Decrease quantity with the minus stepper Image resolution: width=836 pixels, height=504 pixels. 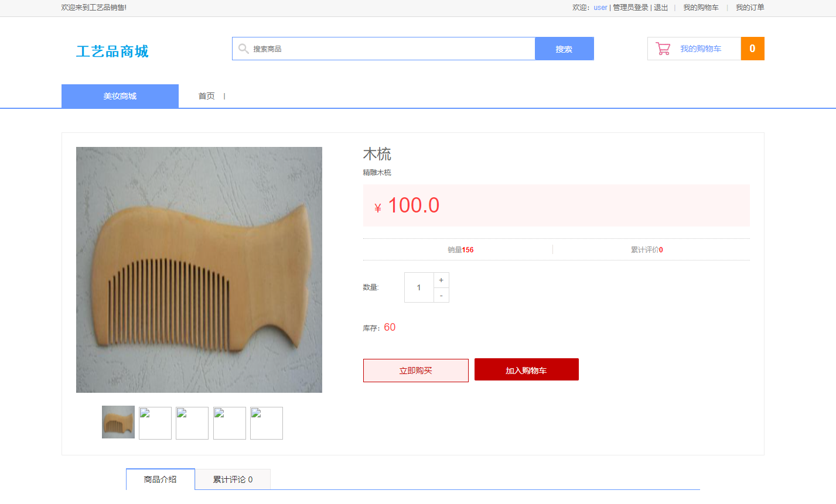(441, 295)
